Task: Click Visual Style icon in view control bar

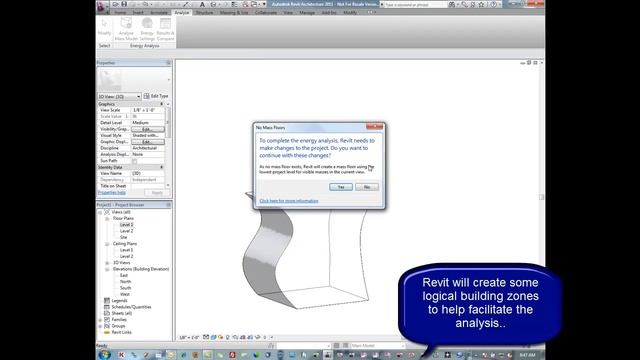Action: click(x=213, y=337)
